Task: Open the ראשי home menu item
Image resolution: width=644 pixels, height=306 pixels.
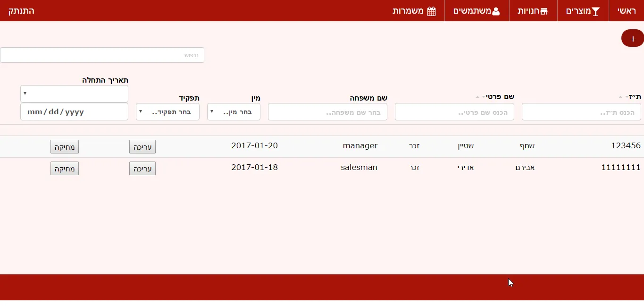Action: coord(627,11)
